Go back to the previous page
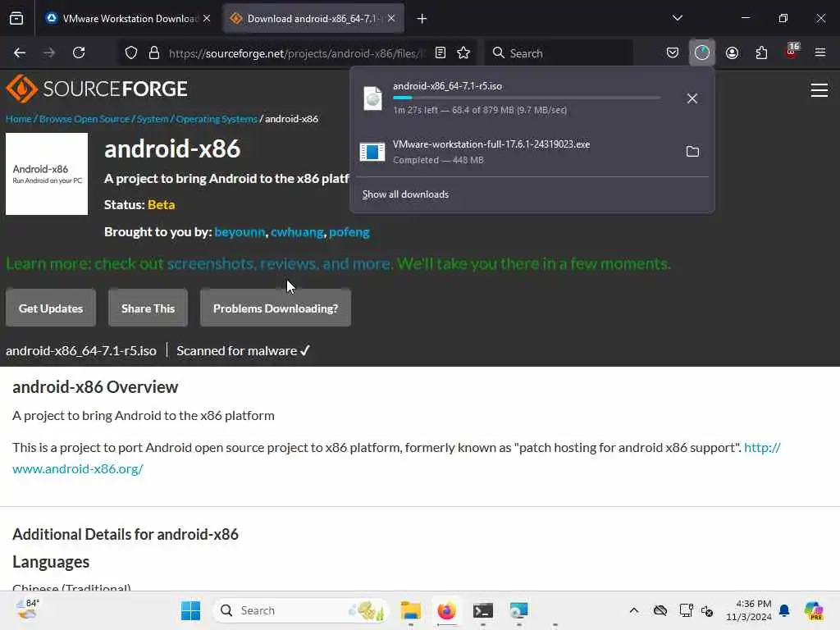This screenshot has width=840, height=630. coord(20,52)
